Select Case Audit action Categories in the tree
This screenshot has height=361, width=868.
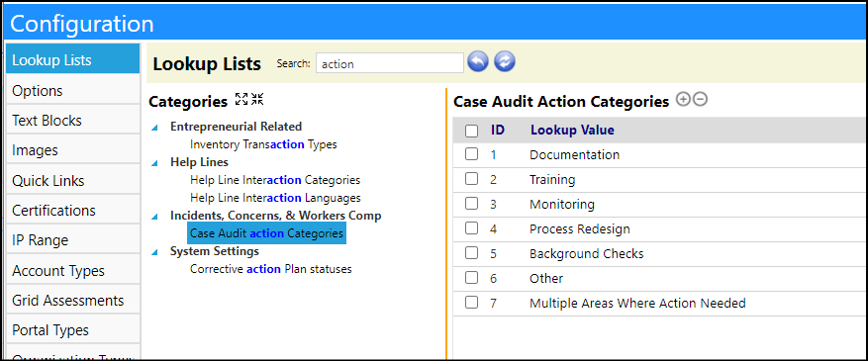[267, 233]
